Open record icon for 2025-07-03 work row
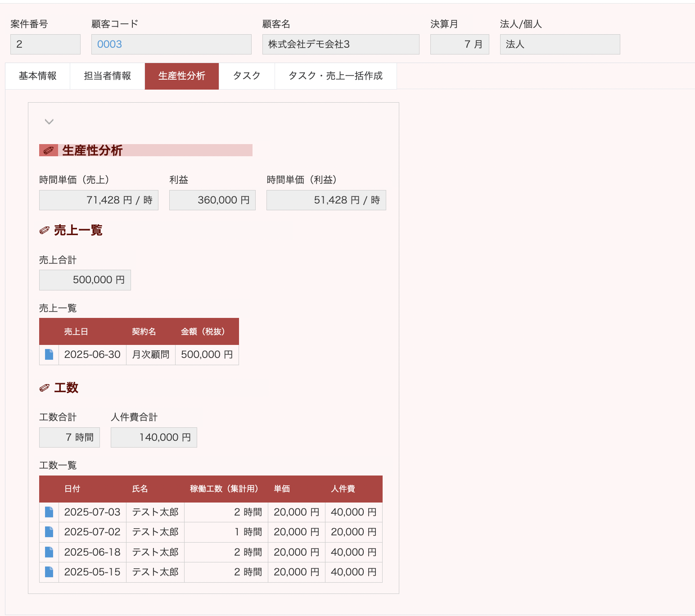The image size is (695, 616). pos(49,512)
